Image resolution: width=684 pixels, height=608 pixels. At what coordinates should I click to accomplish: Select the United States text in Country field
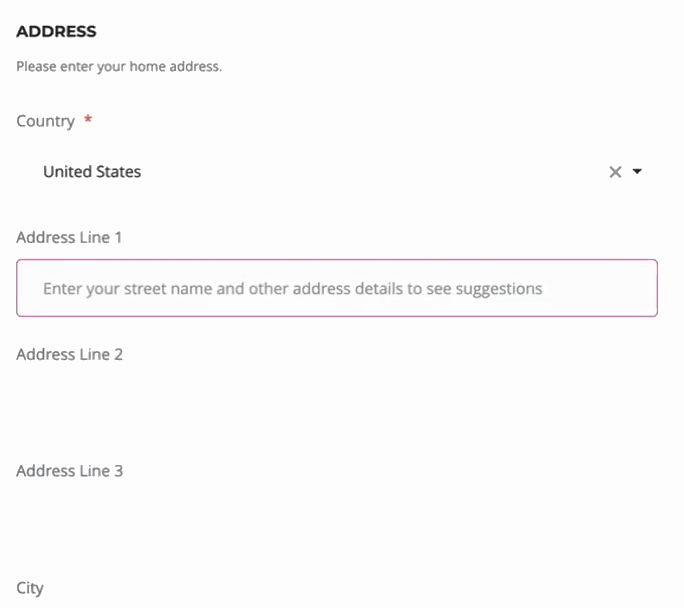(x=92, y=172)
